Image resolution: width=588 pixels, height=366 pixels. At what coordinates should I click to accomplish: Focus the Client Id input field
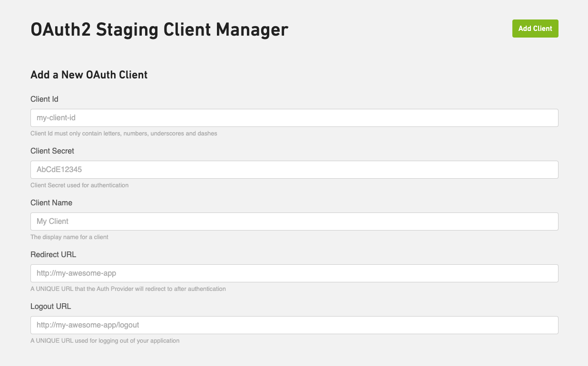point(294,118)
